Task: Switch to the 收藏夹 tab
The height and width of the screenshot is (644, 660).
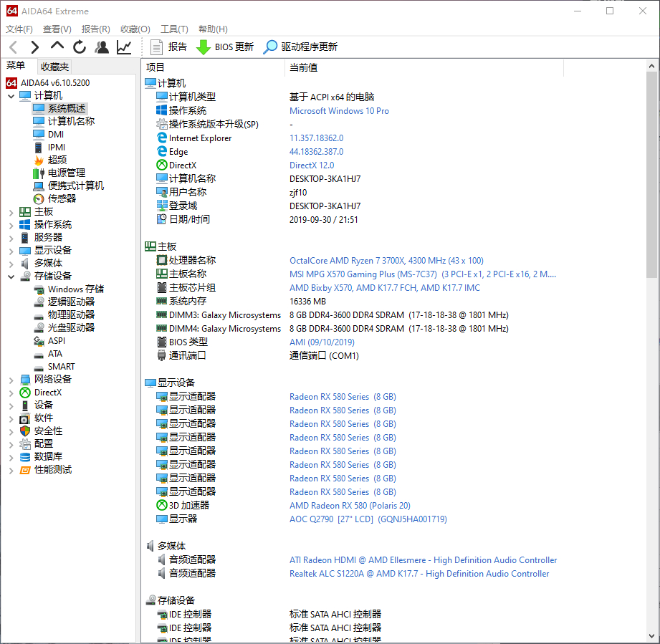Action: click(54, 67)
